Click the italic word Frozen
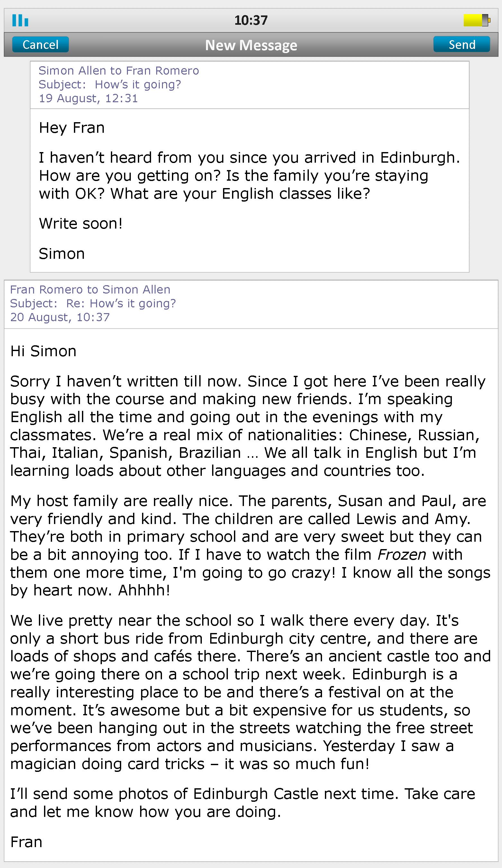Image resolution: width=502 pixels, height=868 pixels. [401, 555]
